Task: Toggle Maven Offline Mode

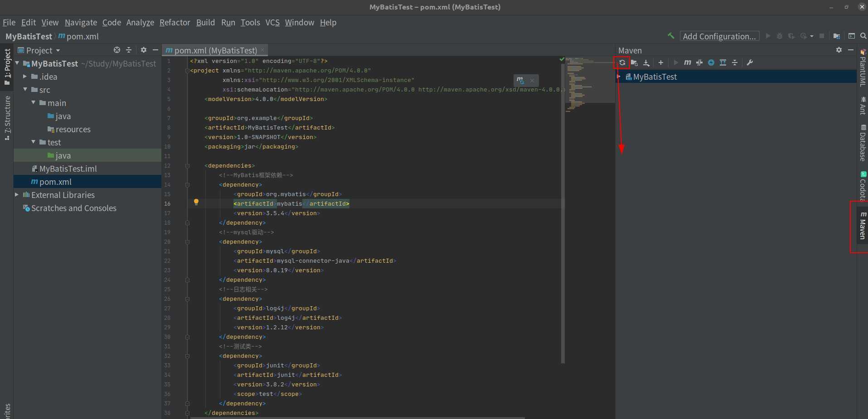Action: pos(699,63)
